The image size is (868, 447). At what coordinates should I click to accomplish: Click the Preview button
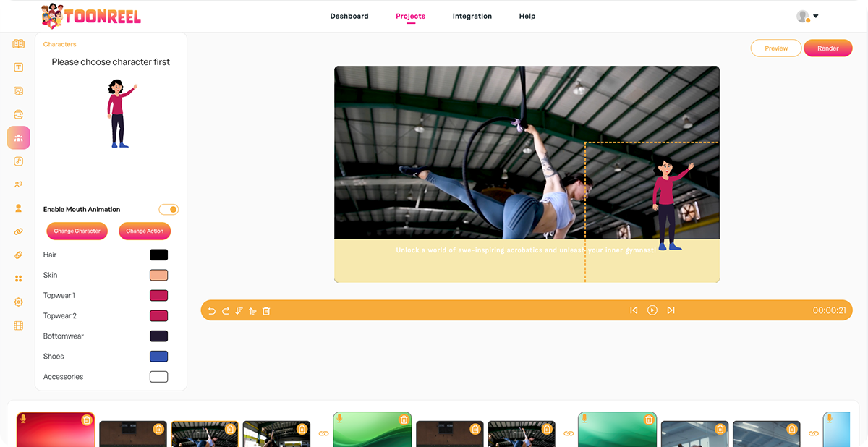point(776,48)
